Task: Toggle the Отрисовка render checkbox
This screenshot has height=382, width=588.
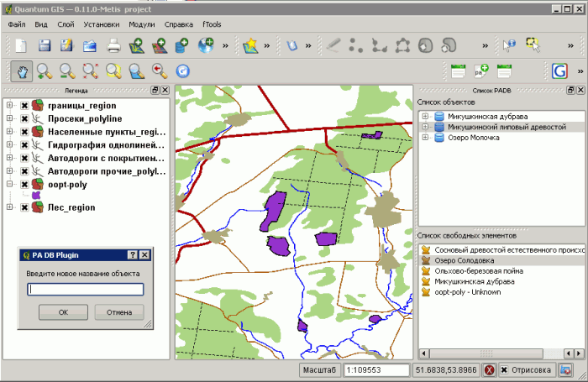Action: [504, 370]
